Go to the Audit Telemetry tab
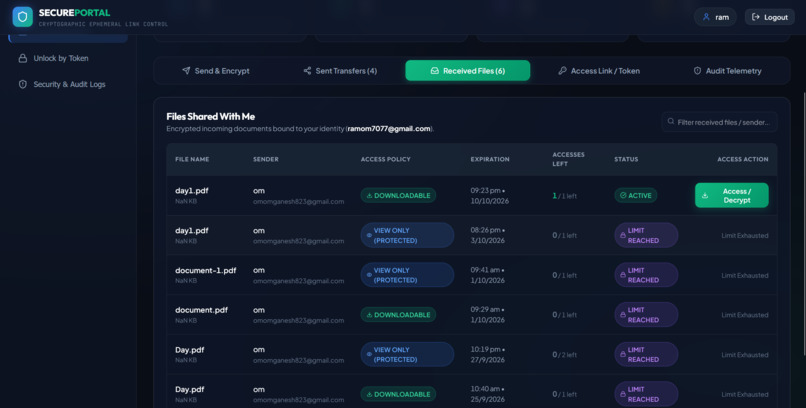Image resolution: width=806 pixels, height=408 pixels. [x=727, y=70]
